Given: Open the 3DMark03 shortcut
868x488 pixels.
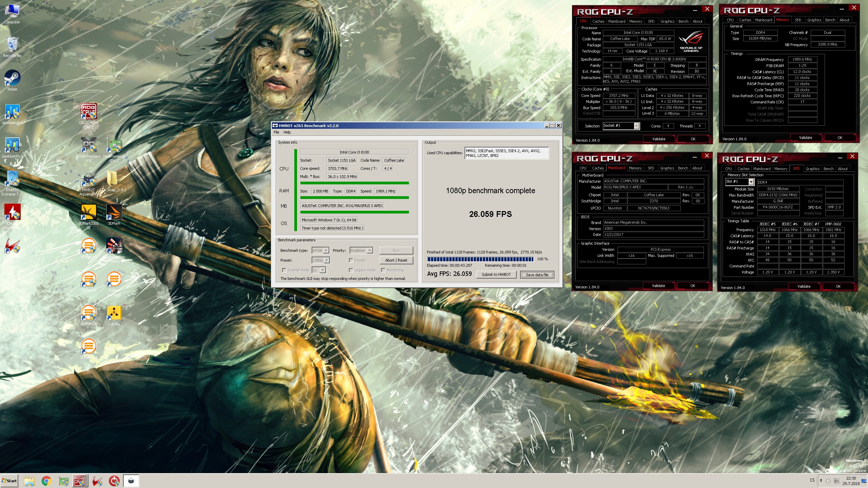Looking at the screenshot, I should [88, 248].
